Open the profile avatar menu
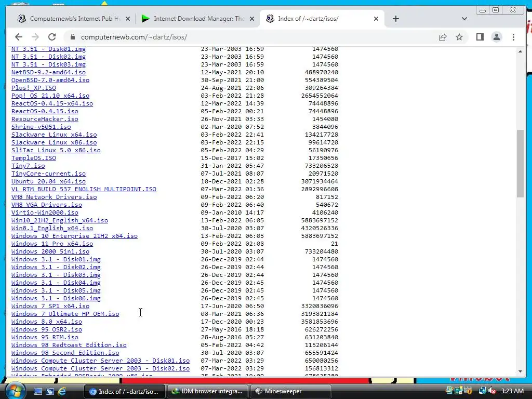The width and height of the screenshot is (532, 399). point(496,37)
